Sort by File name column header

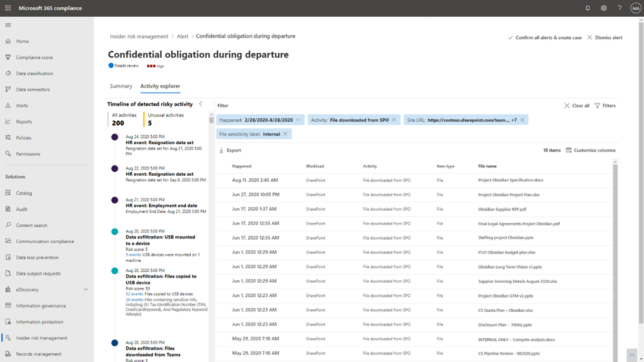pos(487,166)
